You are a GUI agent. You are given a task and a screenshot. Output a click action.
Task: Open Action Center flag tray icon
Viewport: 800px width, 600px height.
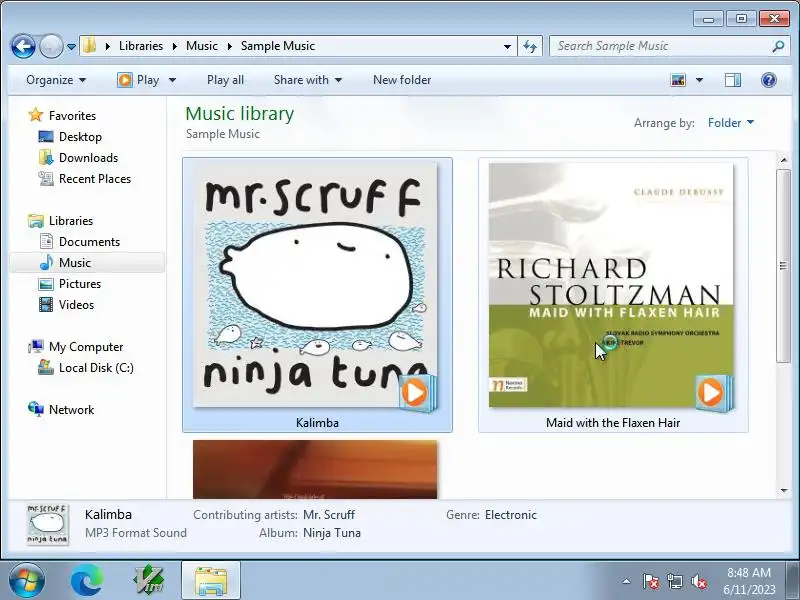650,581
